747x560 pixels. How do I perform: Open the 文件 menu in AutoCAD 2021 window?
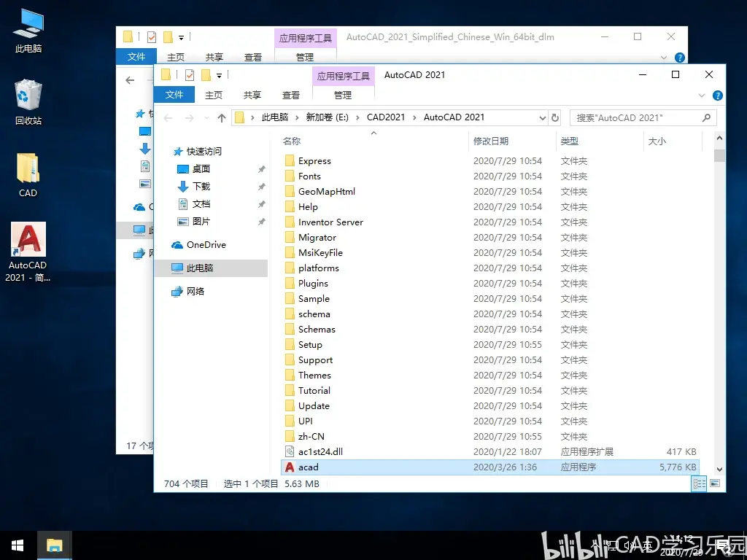click(174, 95)
